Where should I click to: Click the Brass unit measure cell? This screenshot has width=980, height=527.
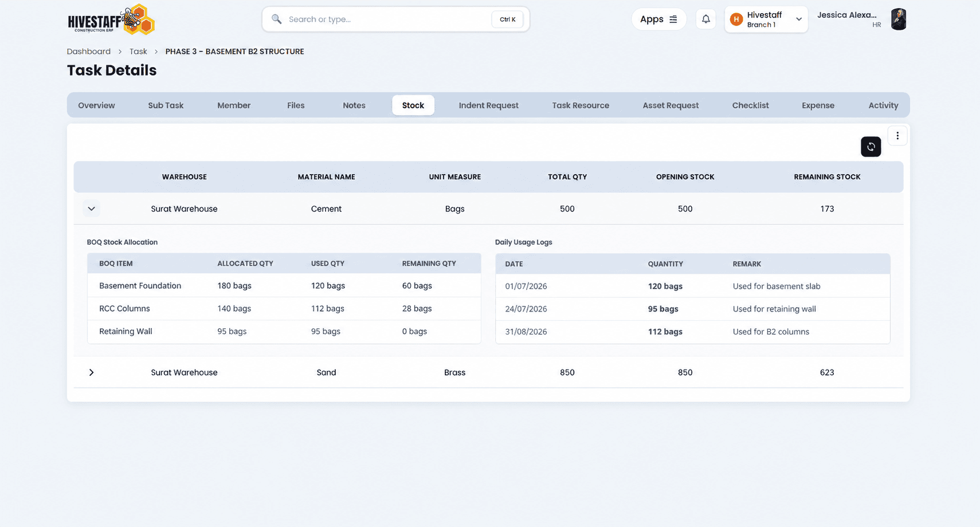pyautogui.click(x=454, y=372)
